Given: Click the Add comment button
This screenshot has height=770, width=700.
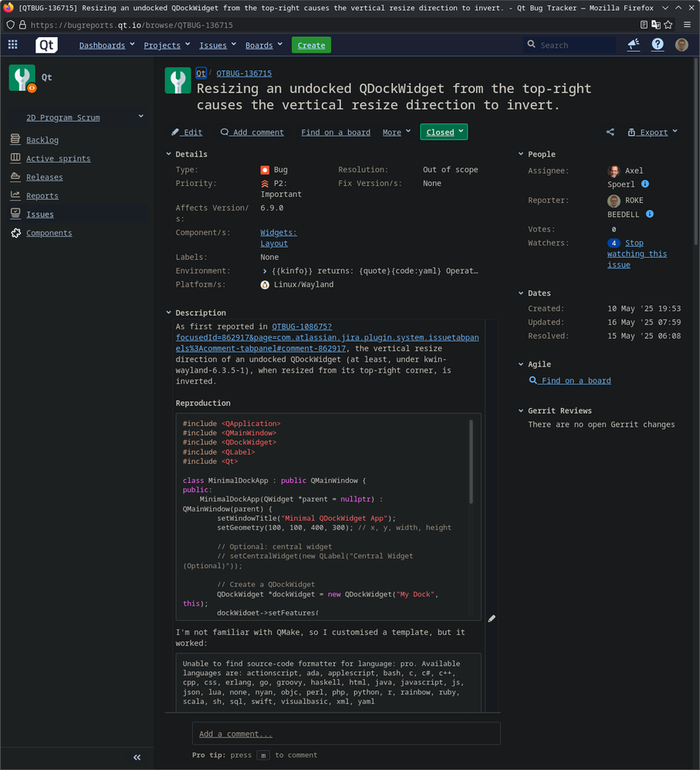Looking at the screenshot, I should (x=252, y=132).
